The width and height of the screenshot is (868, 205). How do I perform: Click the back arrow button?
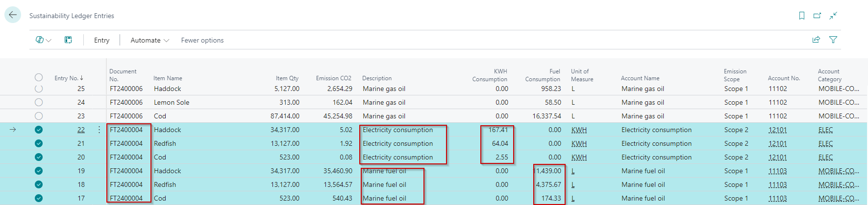tap(13, 15)
